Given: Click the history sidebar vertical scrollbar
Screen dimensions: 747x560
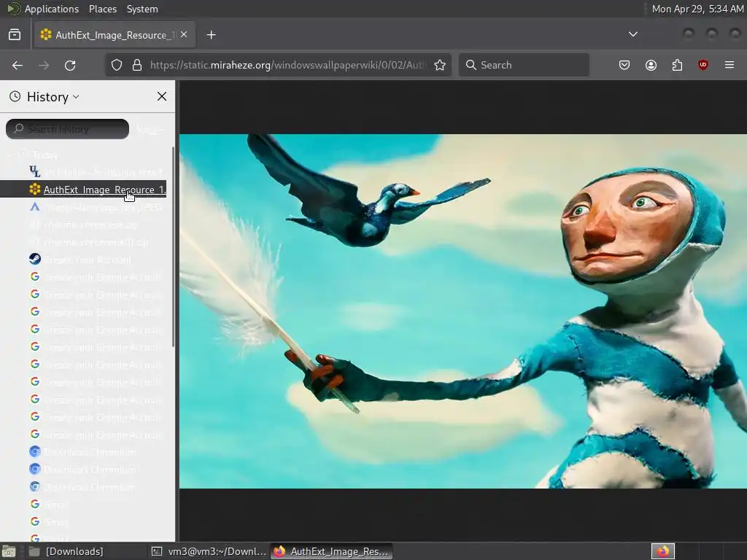Looking at the screenshot, I should pos(173,248).
